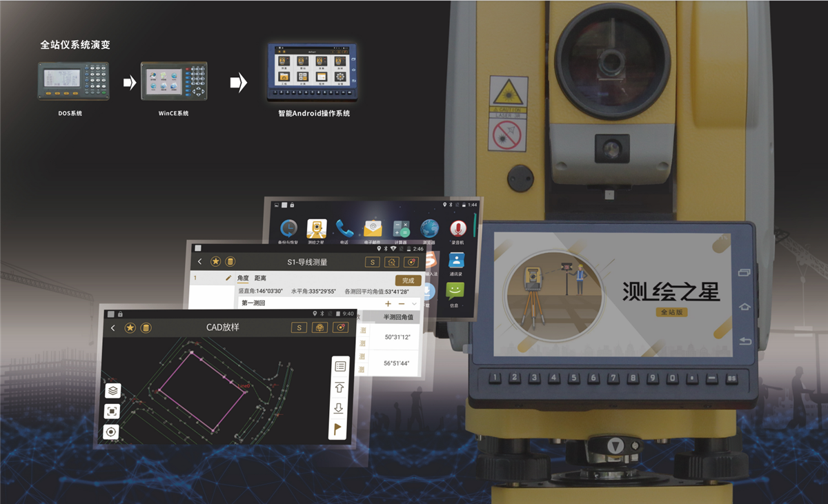Open the 录音机 recorder app

(457, 228)
